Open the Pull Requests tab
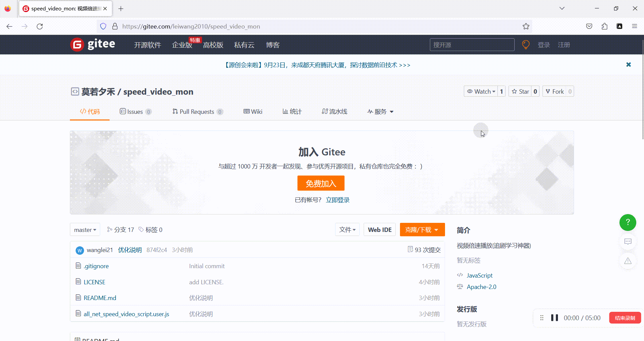The image size is (644, 341). [x=198, y=111]
